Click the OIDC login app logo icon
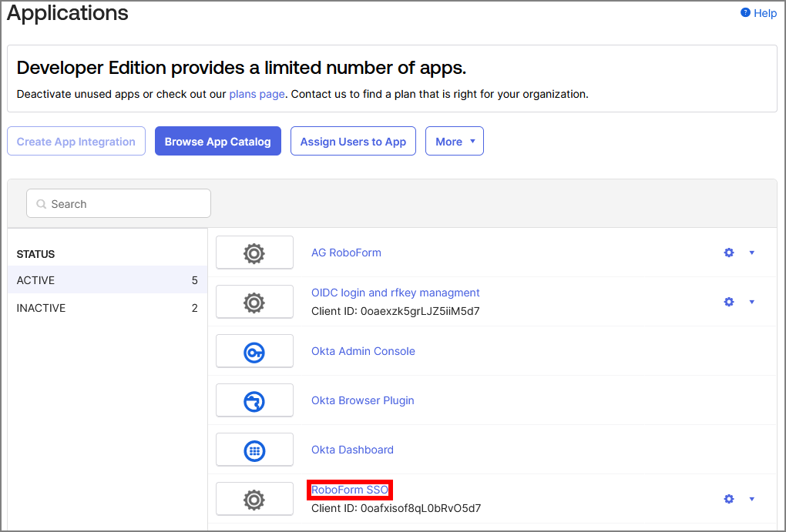 coord(254,303)
